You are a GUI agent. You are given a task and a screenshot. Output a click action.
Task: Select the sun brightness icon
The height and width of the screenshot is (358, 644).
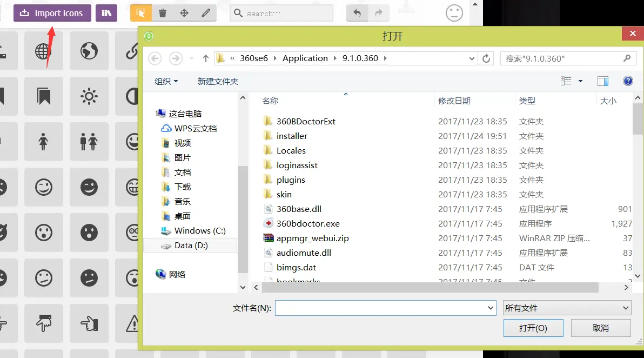click(x=89, y=96)
